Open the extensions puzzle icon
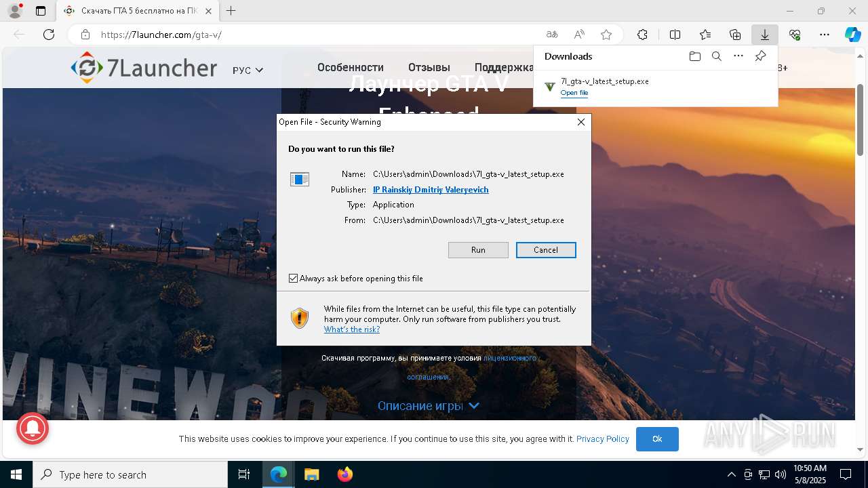The image size is (868, 488). click(642, 35)
